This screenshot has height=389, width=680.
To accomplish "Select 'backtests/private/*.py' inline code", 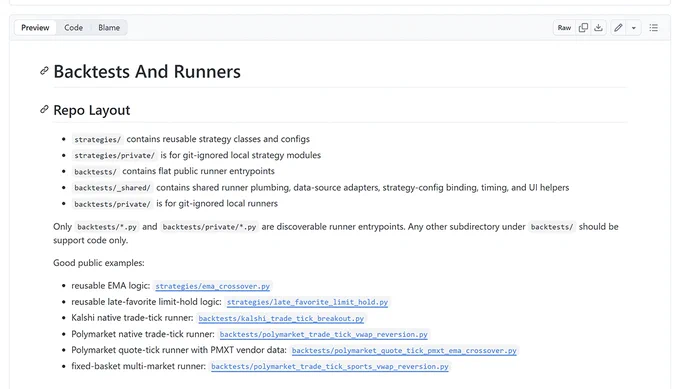I will coord(209,227).
